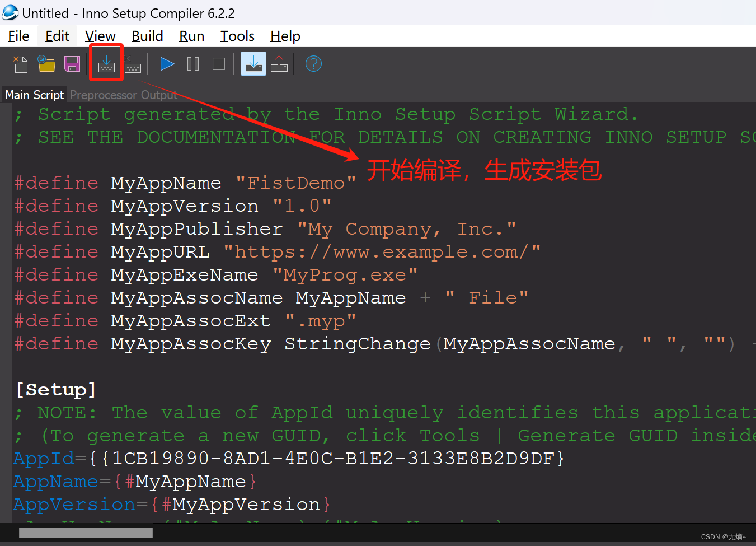Pause the running installation
Image resolution: width=756 pixels, height=546 pixels.
pos(192,63)
